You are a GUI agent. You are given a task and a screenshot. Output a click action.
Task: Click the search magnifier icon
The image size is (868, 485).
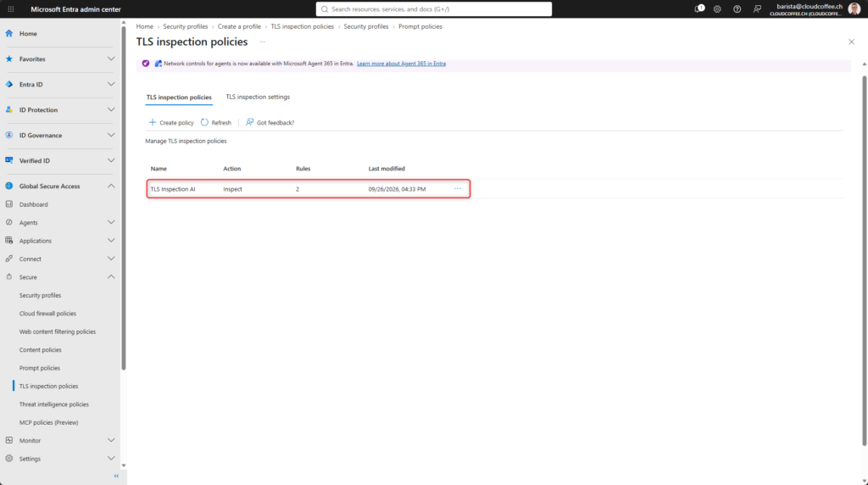[325, 8]
